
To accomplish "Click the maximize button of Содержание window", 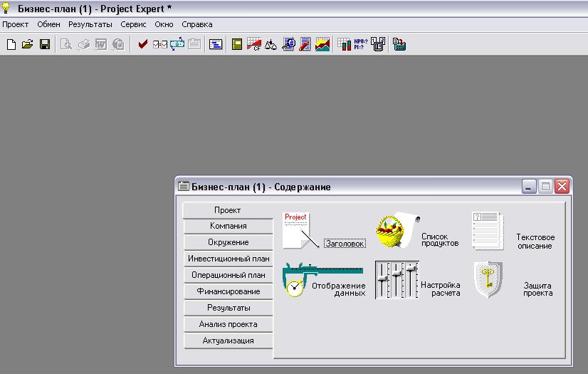I will (x=545, y=187).
